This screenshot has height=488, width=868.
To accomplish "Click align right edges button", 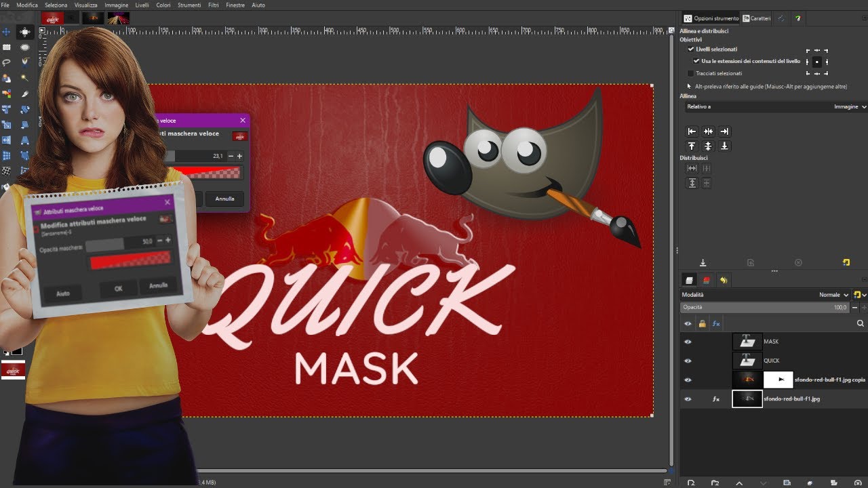I will [x=724, y=131].
